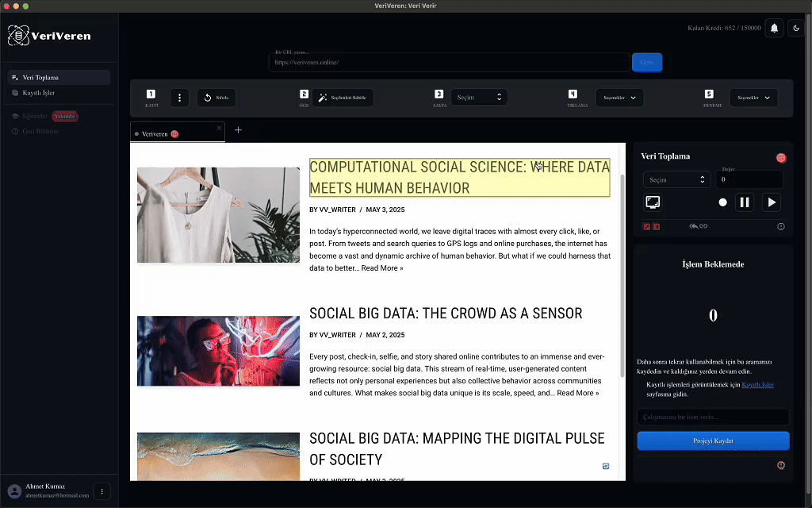Click the Yakında badge
This screenshot has width=812, height=508.
tap(65, 116)
